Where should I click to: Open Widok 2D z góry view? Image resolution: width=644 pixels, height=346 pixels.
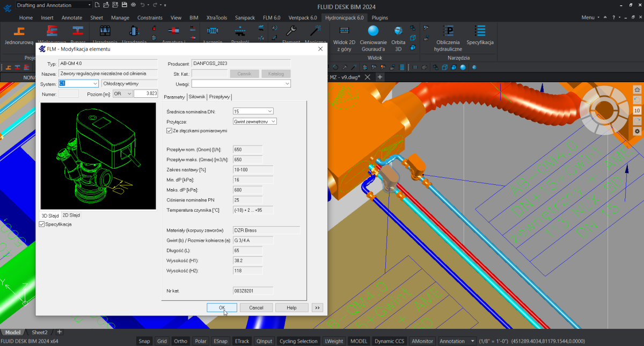(344, 35)
